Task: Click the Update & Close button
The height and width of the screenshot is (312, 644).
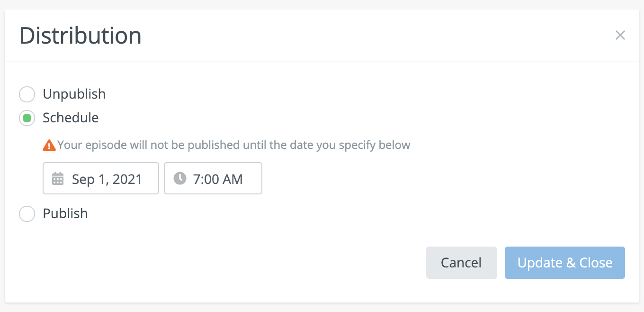Action: click(564, 263)
